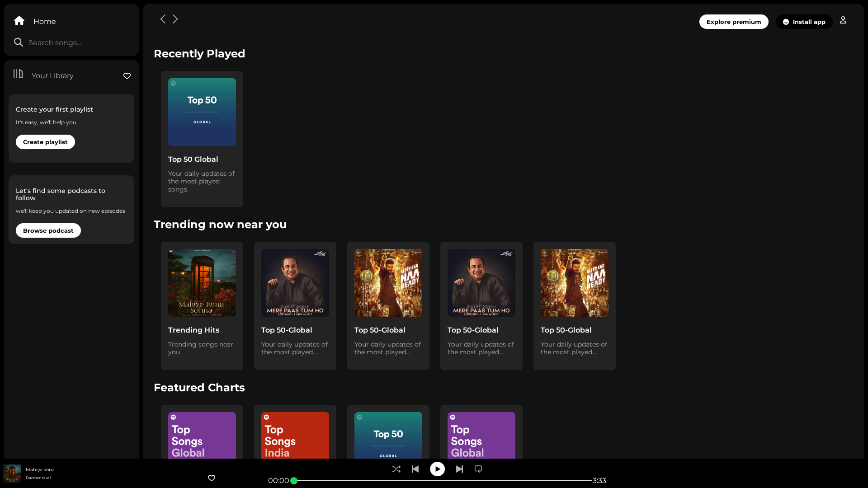The image size is (868, 488).
Task: Click the Create playlist button
Action: (45, 142)
